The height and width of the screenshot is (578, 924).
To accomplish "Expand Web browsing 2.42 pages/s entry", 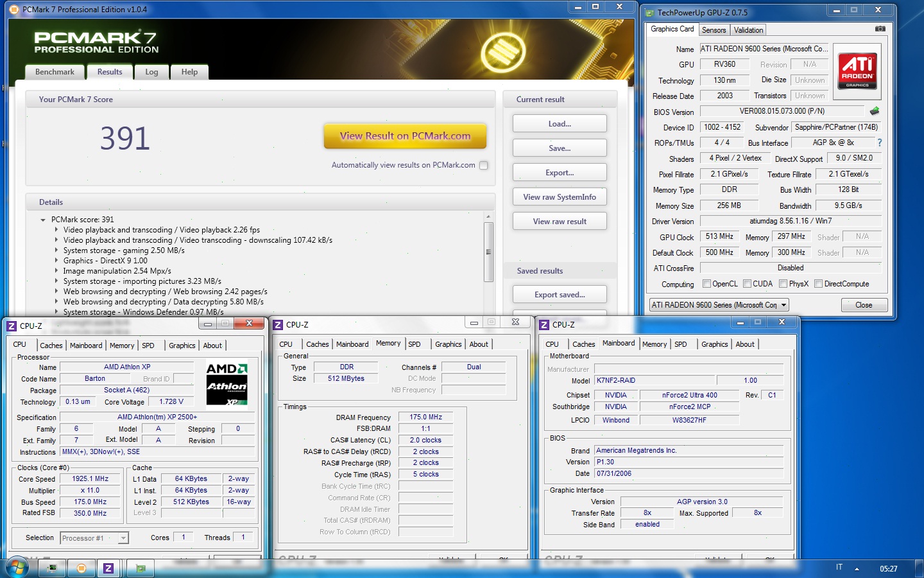I will (x=56, y=292).
